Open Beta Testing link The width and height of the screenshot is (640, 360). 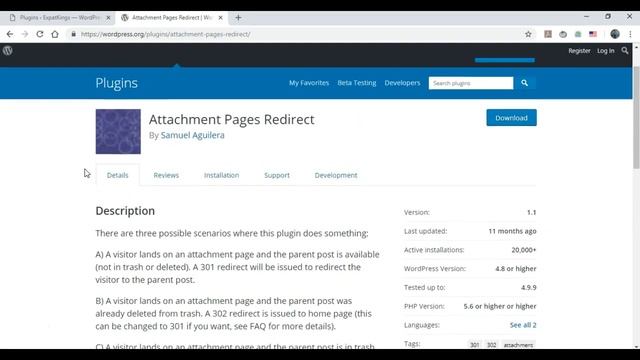coord(357,83)
